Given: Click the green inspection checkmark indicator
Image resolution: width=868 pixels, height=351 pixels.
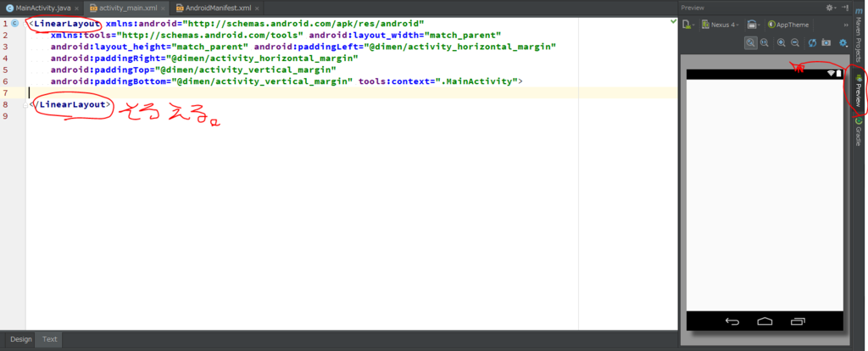Looking at the screenshot, I should coord(673,21).
